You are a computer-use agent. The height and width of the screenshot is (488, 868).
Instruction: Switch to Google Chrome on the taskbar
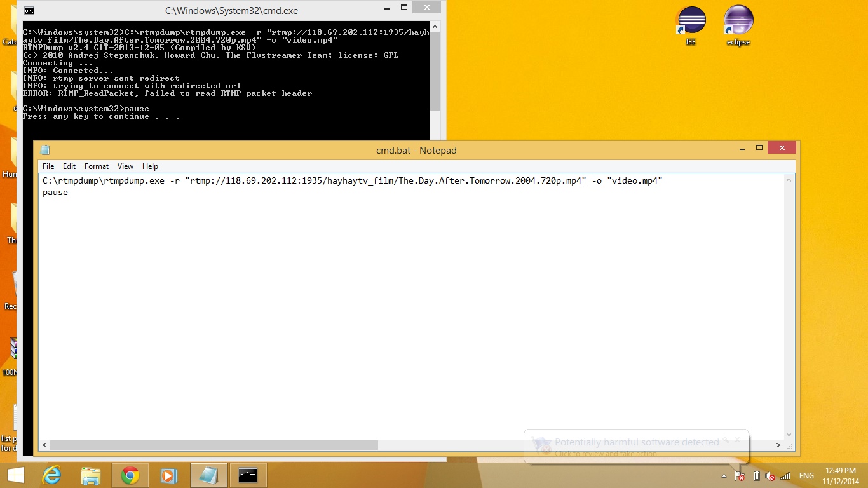[x=130, y=475]
